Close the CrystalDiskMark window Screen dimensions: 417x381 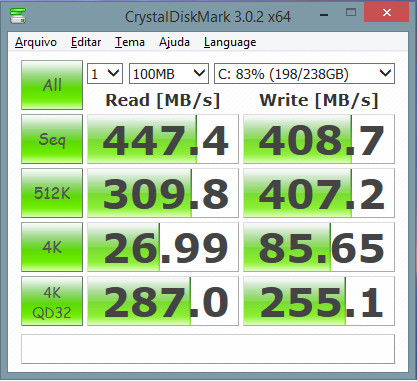coord(387,13)
